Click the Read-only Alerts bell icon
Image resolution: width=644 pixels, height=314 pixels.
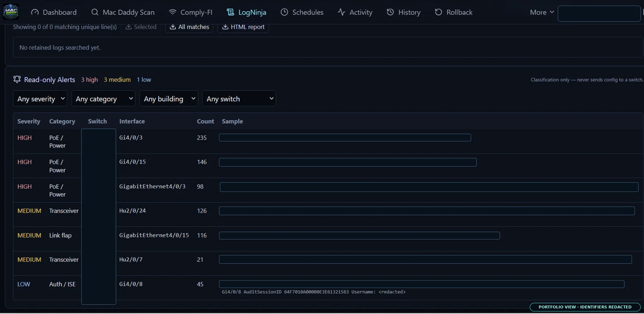click(17, 79)
